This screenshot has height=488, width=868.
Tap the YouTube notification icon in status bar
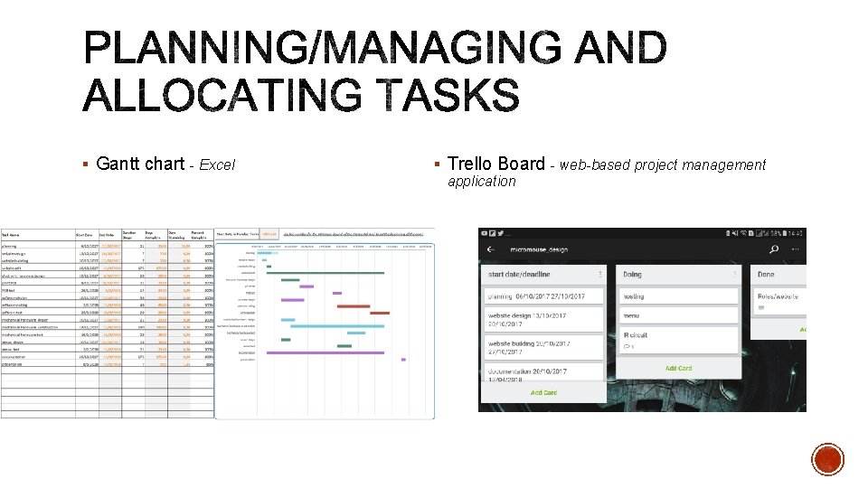click(485, 233)
